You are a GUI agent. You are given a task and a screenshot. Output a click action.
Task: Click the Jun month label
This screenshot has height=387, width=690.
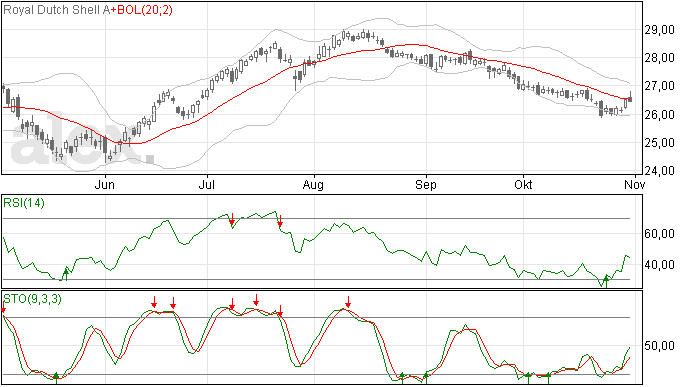tap(105, 184)
